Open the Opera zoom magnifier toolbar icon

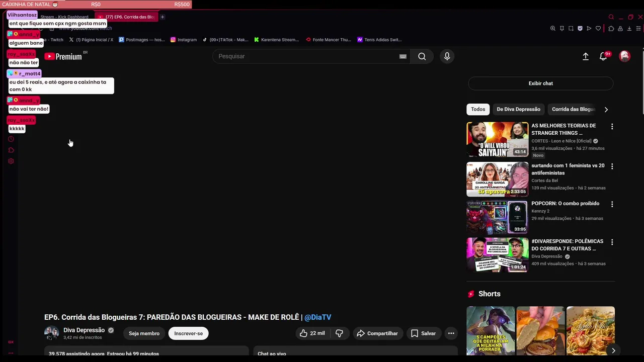point(553,29)
